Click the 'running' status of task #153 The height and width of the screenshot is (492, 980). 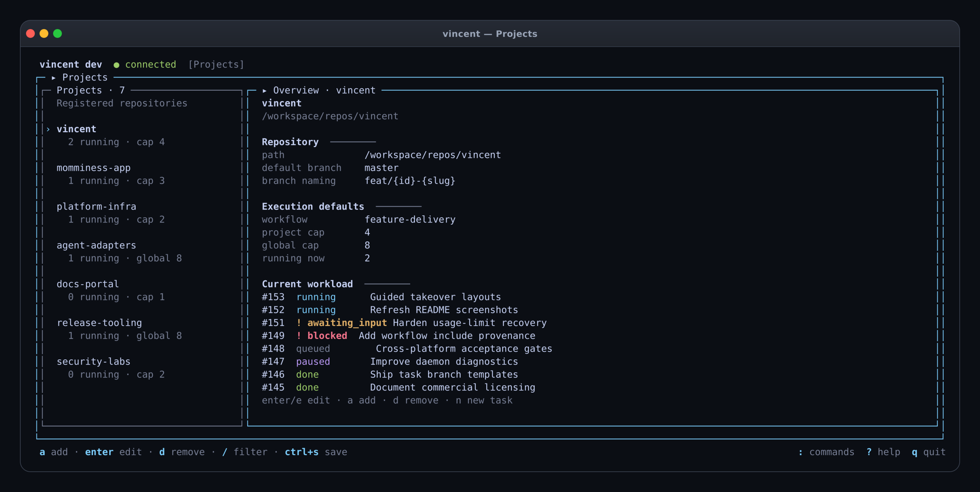tap(316, 297)
